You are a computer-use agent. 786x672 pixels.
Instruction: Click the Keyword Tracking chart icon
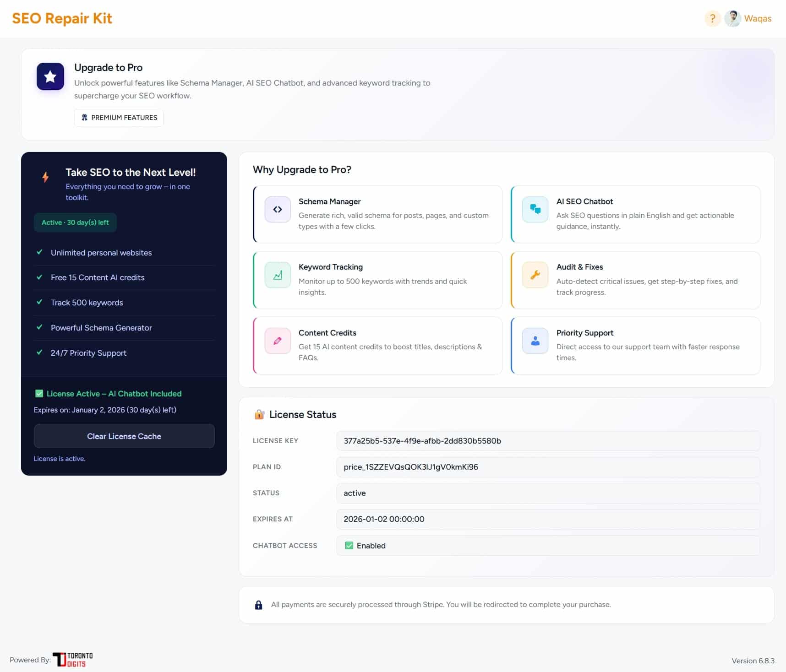278,275
